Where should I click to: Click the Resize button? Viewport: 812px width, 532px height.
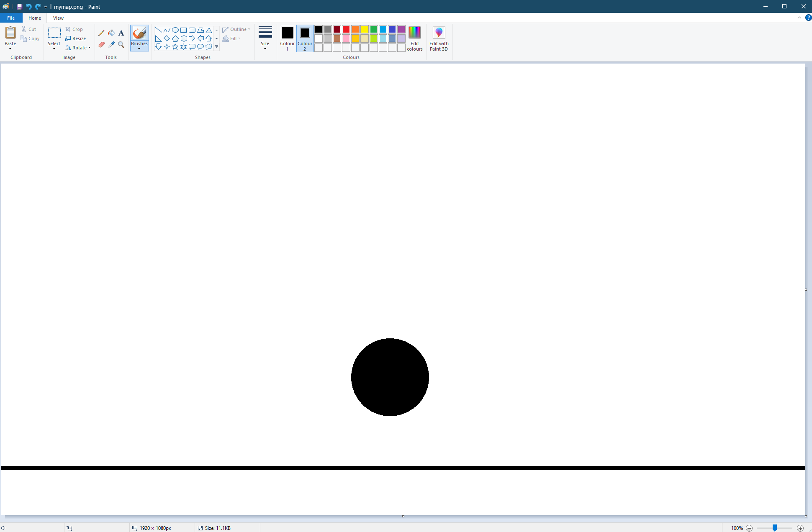(76, 38)
